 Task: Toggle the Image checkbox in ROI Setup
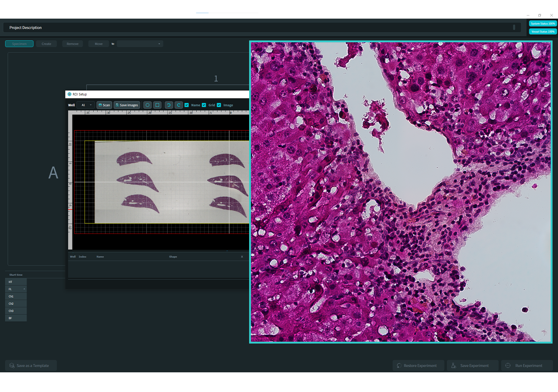[x=219, y=105]
